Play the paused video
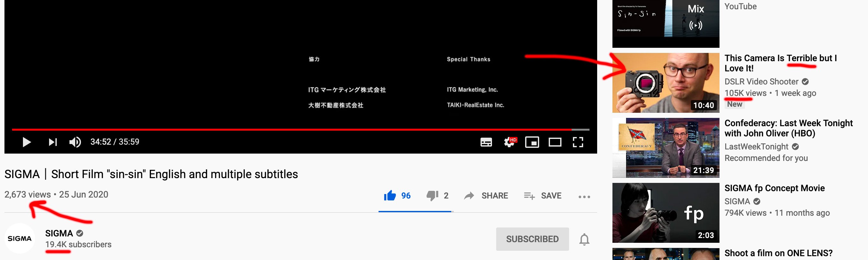 click(27, 142)
